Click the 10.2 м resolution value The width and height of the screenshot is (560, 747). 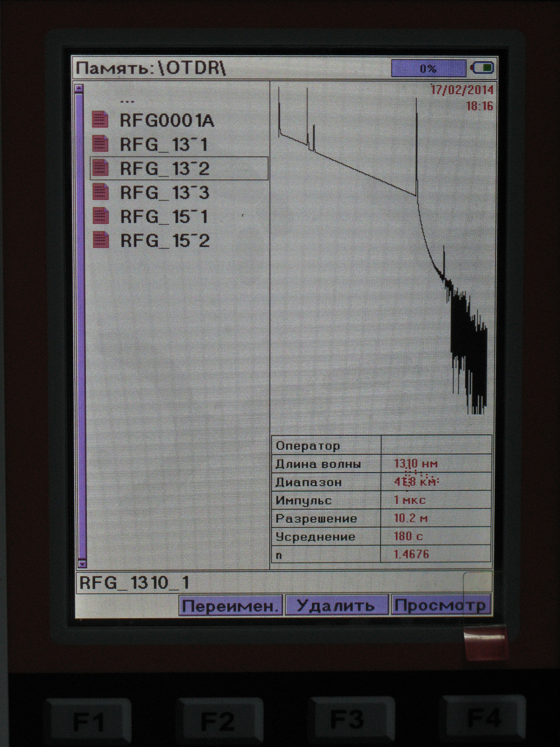[411, 518]
